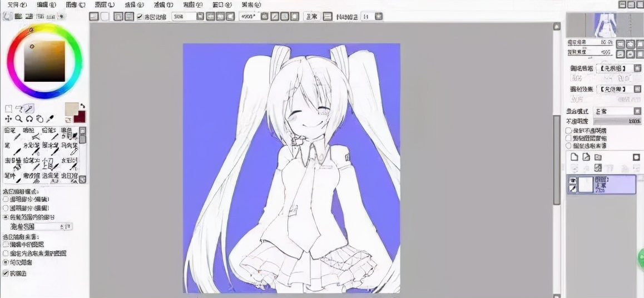Select the rotate view tool
Viewport: 644px width, 298px height.
tap(29, 119)
